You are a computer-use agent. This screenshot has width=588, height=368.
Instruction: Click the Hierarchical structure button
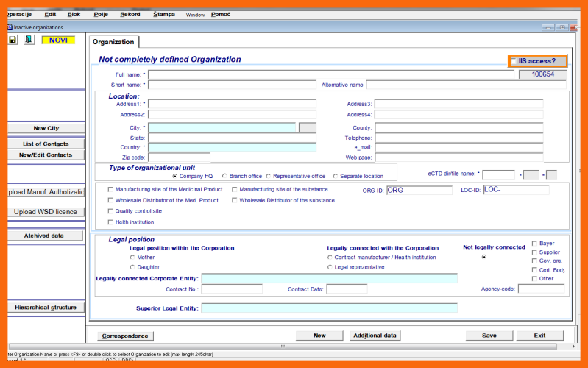46,308
